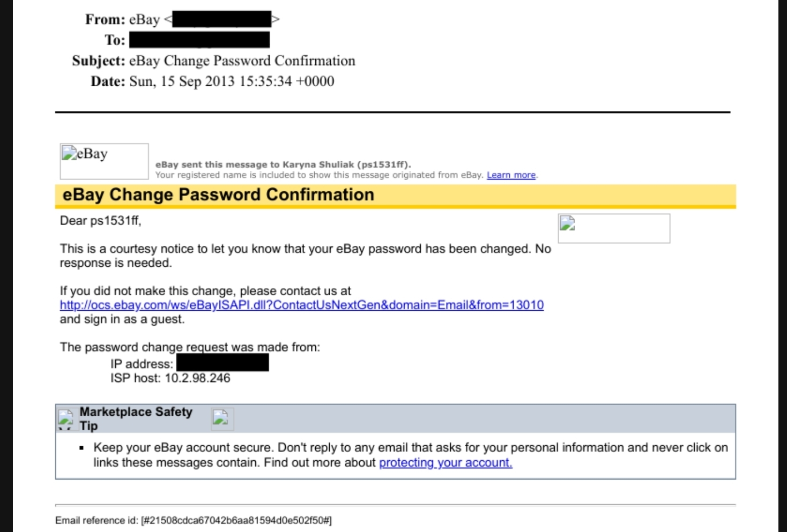The image size is (787, 532).
Task: Click the redacted recipient in the To field
Action: (199, 40)
